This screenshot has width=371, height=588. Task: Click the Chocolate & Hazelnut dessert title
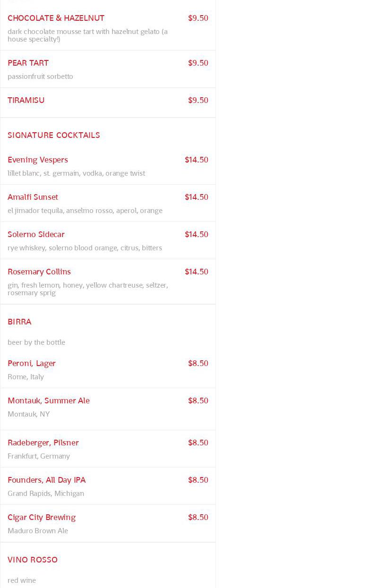pos(56,18)
